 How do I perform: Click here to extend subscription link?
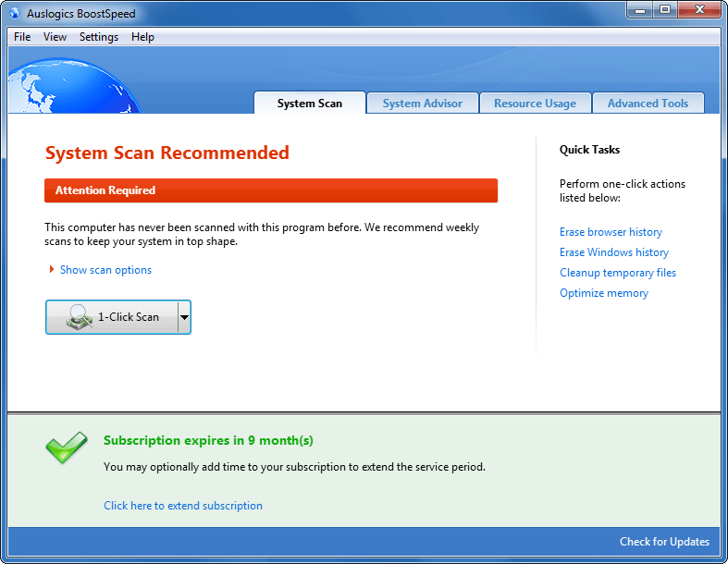click(x=183, y=506)
